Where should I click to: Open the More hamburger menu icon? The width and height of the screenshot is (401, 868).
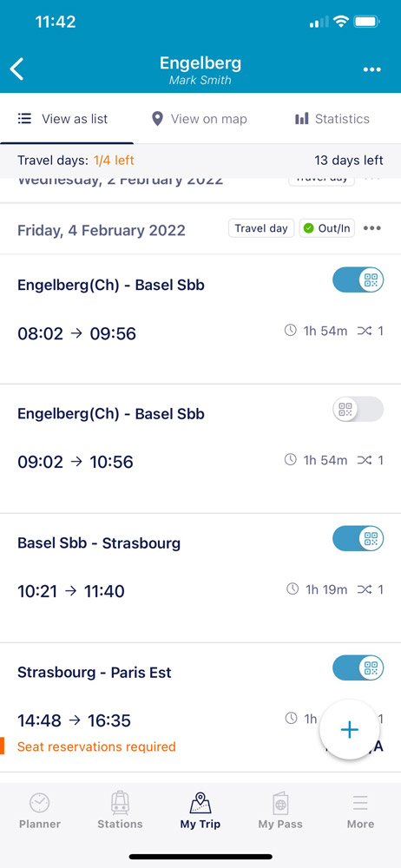360,802
